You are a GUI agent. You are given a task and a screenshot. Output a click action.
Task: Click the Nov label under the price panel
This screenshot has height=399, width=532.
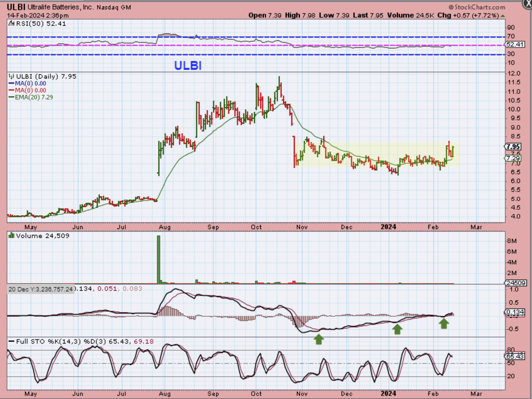(302, 227)
